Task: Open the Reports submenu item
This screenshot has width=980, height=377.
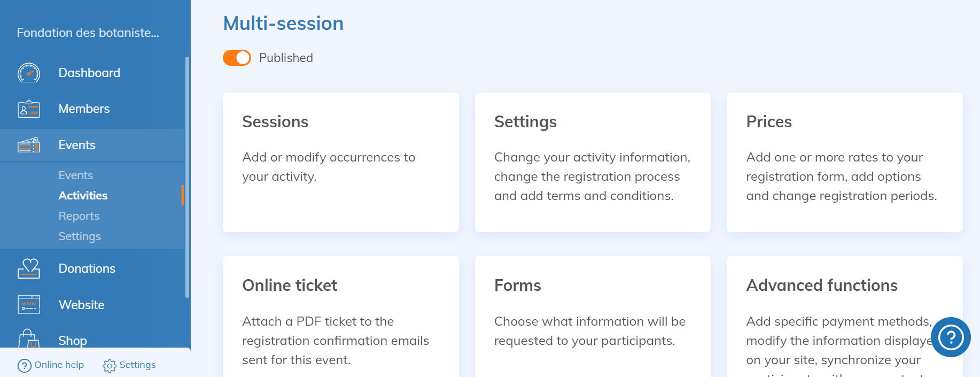Action: click(79, 216)
